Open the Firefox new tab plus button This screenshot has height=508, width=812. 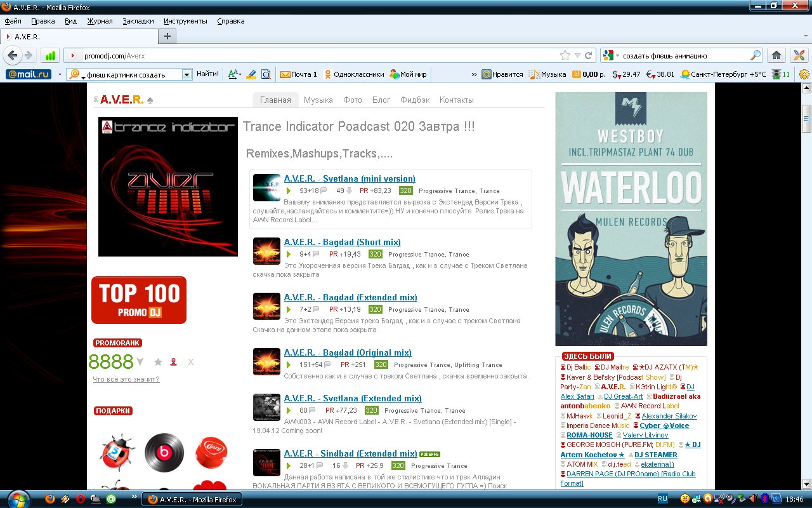tap(167, 36)
